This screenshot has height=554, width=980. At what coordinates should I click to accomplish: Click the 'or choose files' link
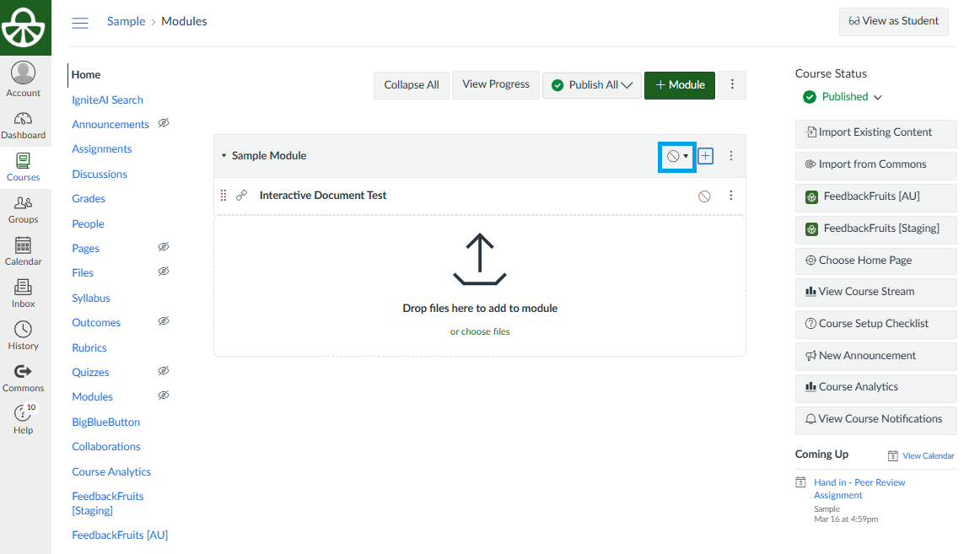[480, 332]
